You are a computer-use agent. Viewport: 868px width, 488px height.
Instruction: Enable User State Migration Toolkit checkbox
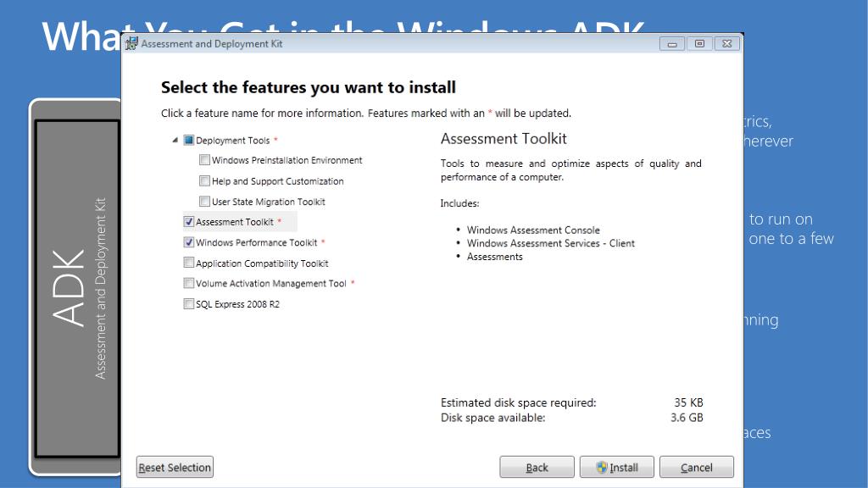[x=204, y=202]
